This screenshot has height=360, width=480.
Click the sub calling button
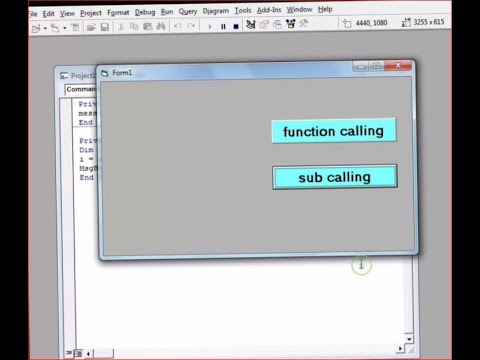point(335,177)
